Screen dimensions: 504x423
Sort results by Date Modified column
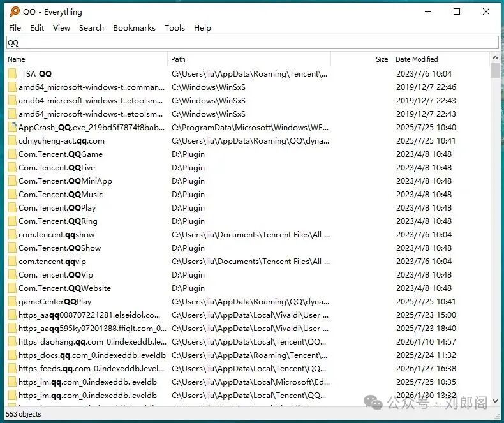pos(440,59)
